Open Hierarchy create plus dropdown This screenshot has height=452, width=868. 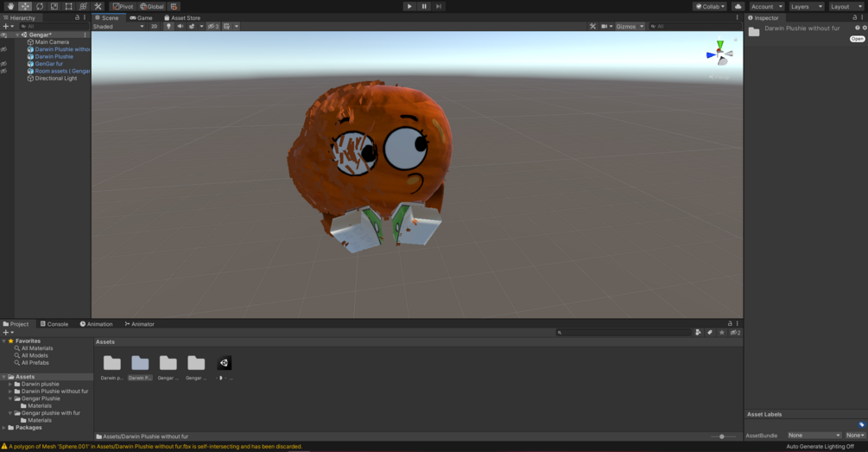point(9,26)
